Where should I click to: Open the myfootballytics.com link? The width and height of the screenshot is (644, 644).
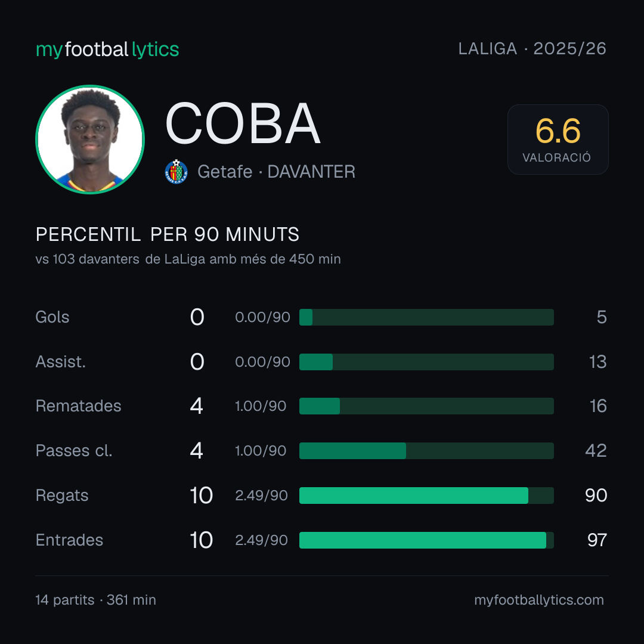(x=539, y=600)
